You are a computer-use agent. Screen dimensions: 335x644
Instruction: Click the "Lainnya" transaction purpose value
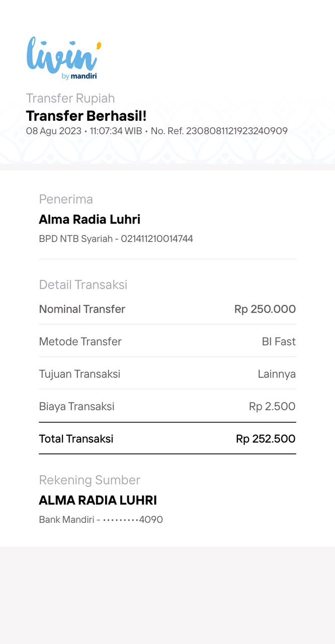(x=277, y=374)
